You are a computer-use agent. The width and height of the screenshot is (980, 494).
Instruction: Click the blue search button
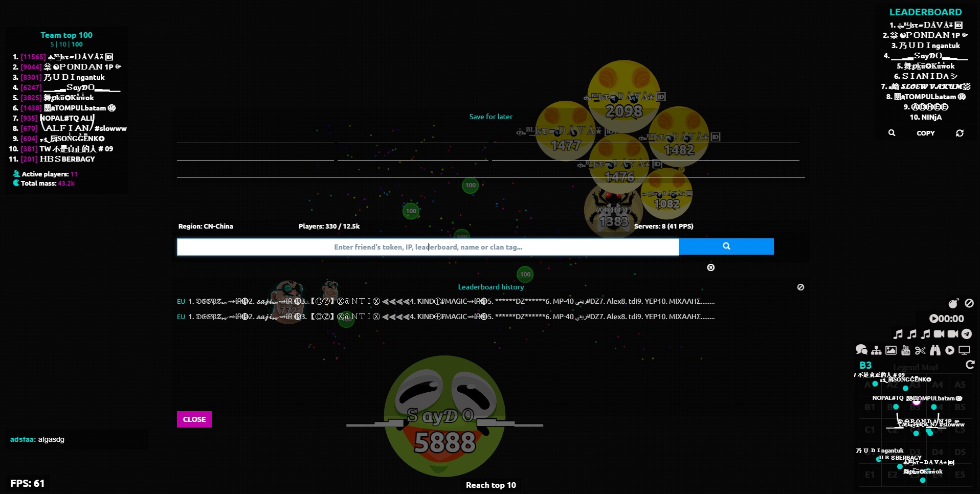(x=726, y=246)
